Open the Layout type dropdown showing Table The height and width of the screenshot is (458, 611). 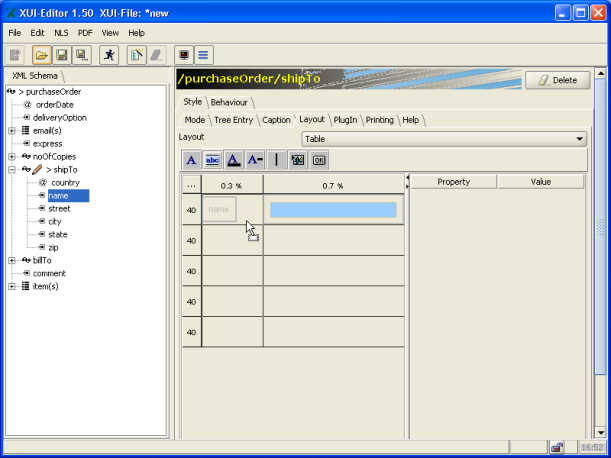(443, 139)
